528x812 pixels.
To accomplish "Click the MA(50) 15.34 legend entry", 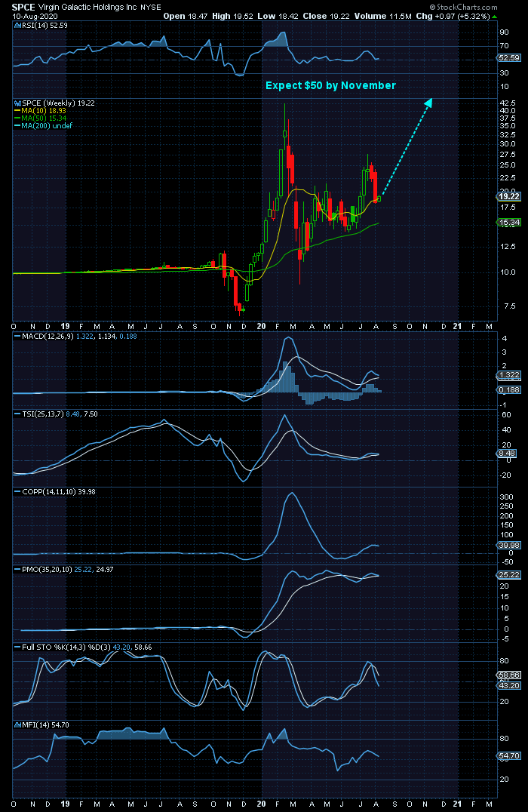I will 41,118.
